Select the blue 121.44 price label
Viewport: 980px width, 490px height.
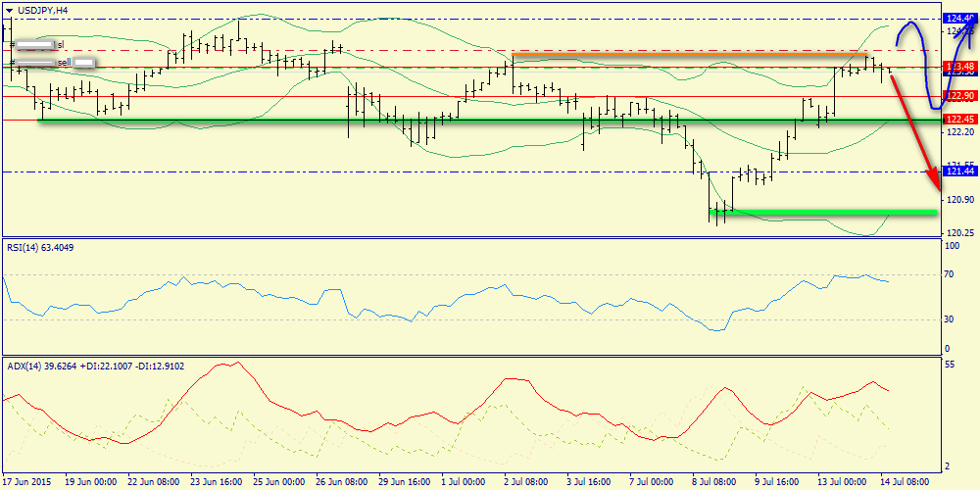959,171
